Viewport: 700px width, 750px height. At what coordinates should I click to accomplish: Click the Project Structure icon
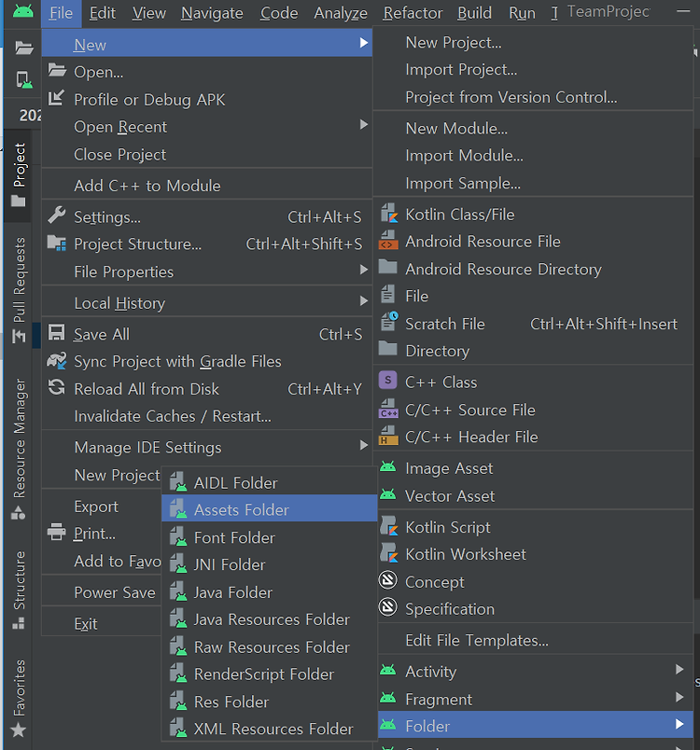[x=56, y=243]
